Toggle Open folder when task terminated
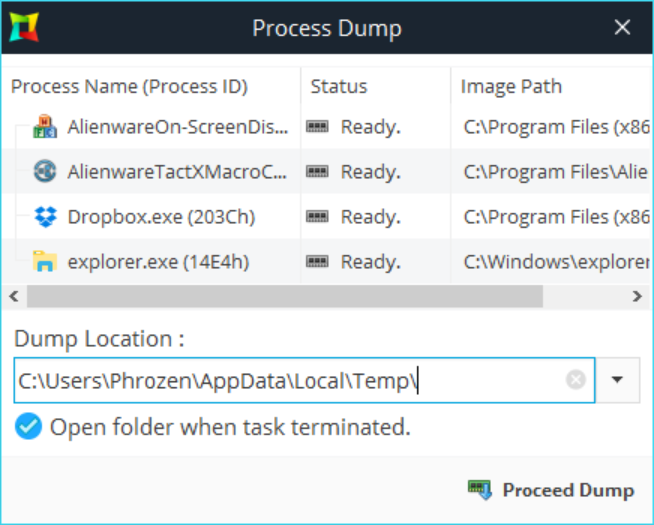 pos(28,428)
